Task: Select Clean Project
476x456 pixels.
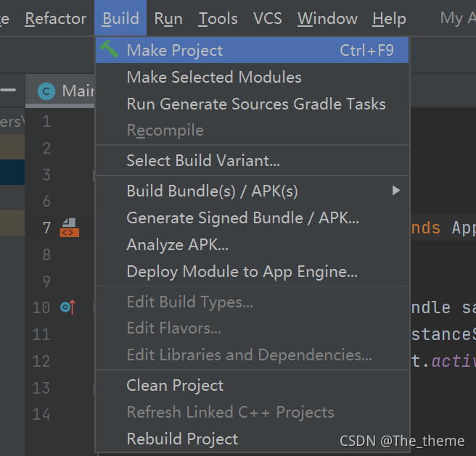Action: tap(252, 385)
